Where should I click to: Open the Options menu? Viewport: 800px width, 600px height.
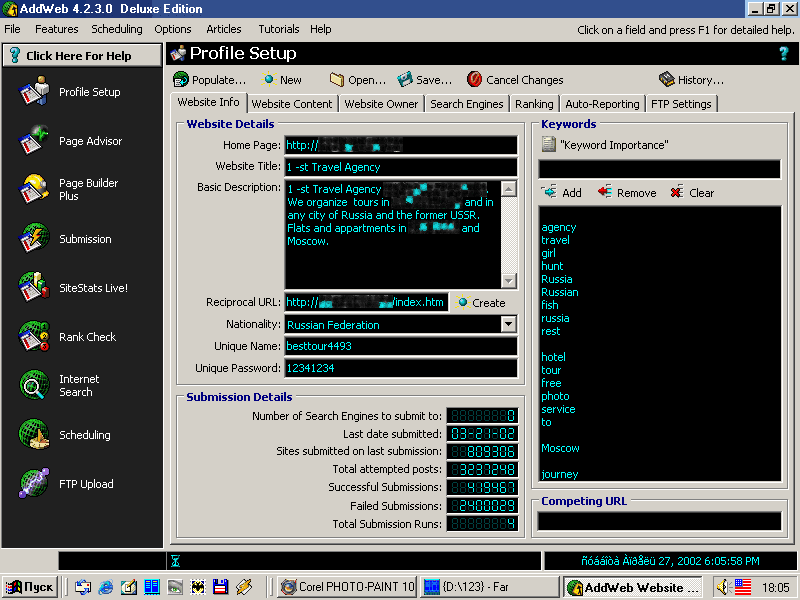click(x=172, y=29)
